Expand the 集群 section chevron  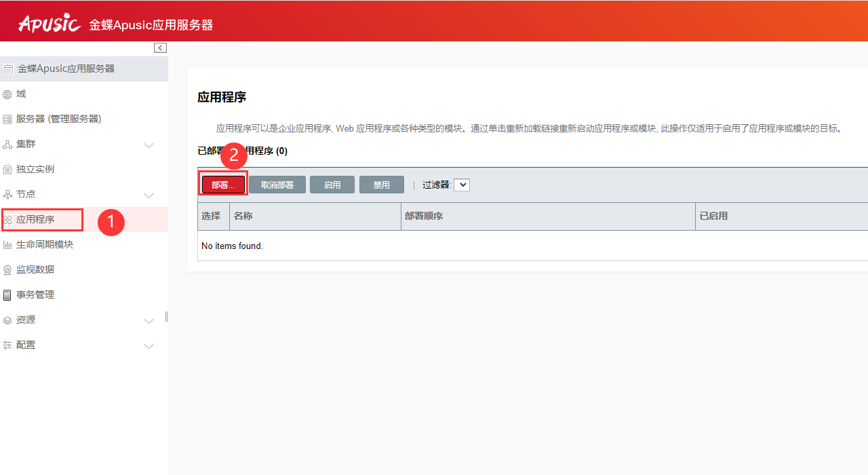coord(149,145)
